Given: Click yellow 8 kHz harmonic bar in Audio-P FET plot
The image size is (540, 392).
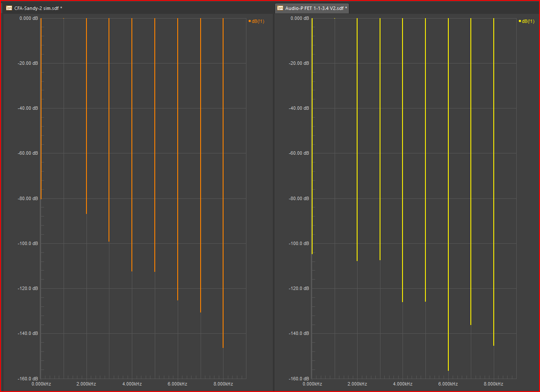Looking at the screenshot, I should [x=494, y=182].
